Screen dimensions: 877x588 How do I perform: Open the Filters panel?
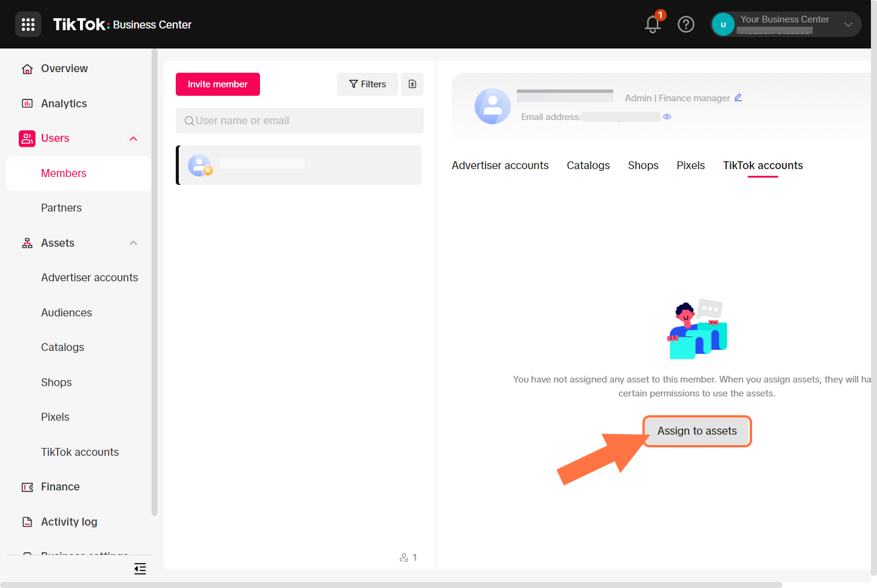367,84
